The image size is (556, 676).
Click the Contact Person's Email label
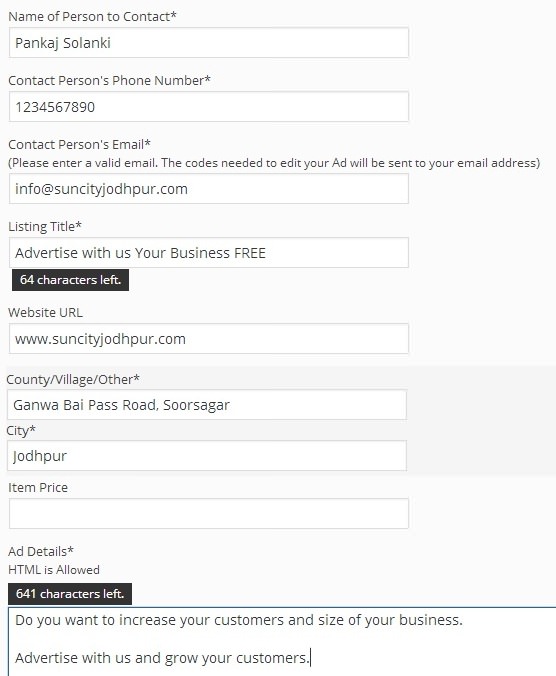pyautogui.click(x=79, y=144)
